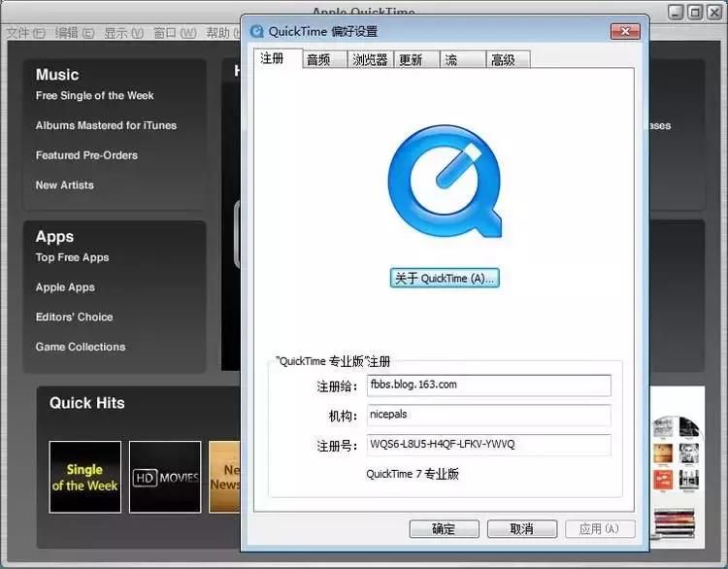Open Free Single of the Week link
Viewport: 728px width, 569px height.
[x=95, y=96]
